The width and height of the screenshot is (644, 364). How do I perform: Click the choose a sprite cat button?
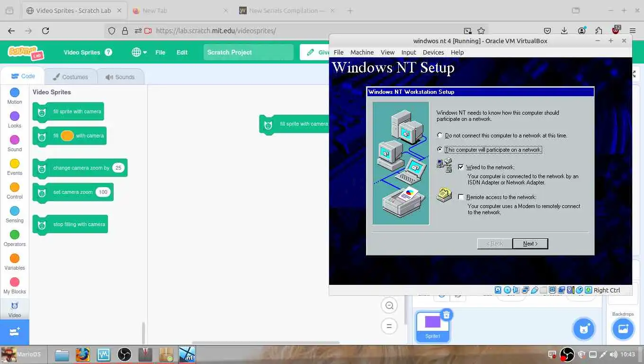coord(584,329)
